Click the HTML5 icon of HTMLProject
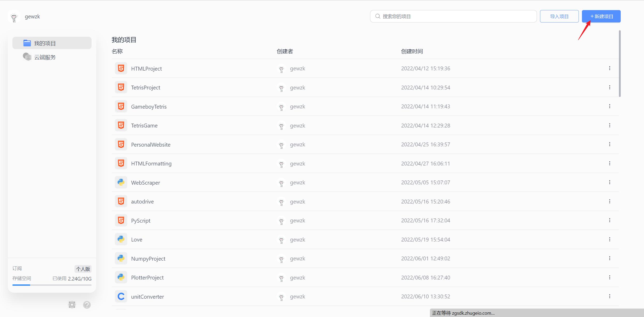Screen dimensions: 644x317 click(x=121, y=68)
